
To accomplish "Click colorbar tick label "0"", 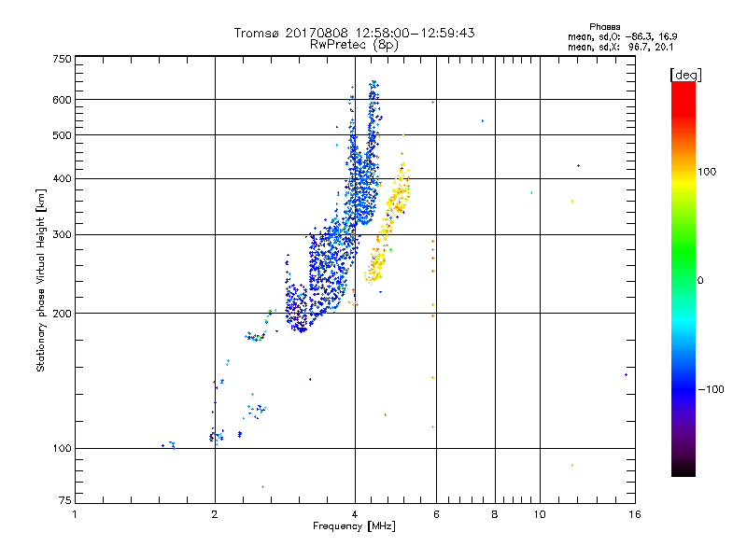I will point(700,281).
